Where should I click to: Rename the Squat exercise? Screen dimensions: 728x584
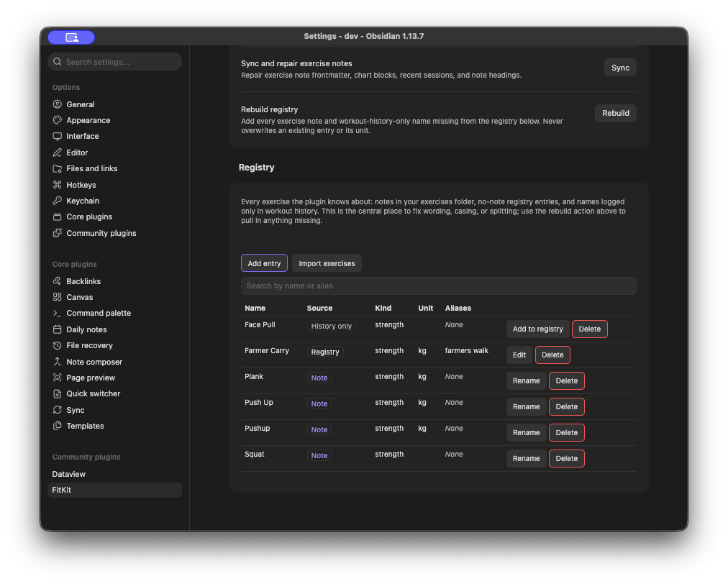click(526, 459)
